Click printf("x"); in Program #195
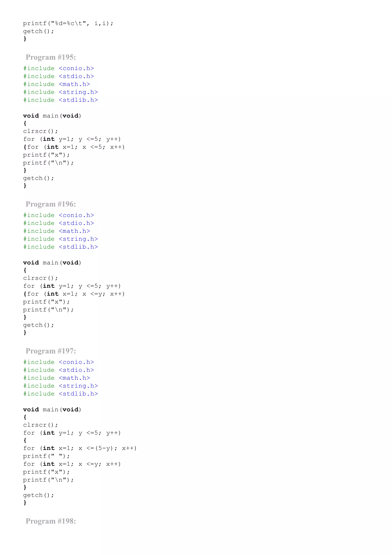The height and width of the screenshot is (555, 392). 46,155
